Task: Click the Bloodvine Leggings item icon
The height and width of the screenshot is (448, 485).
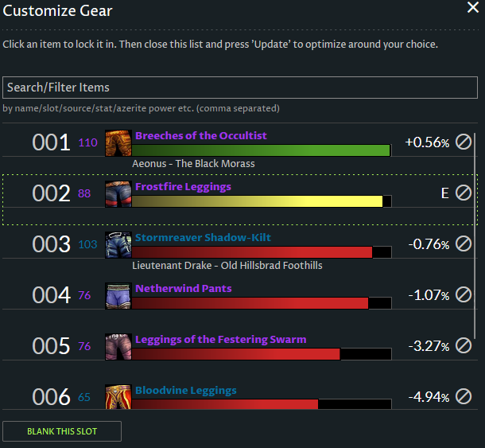Action: (x=118, y=395)
